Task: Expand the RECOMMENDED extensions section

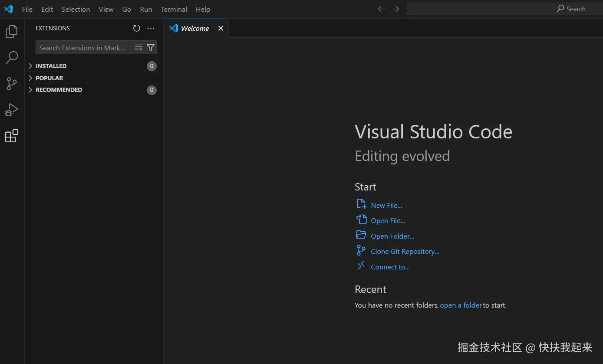Action: (x=59, y=90)
